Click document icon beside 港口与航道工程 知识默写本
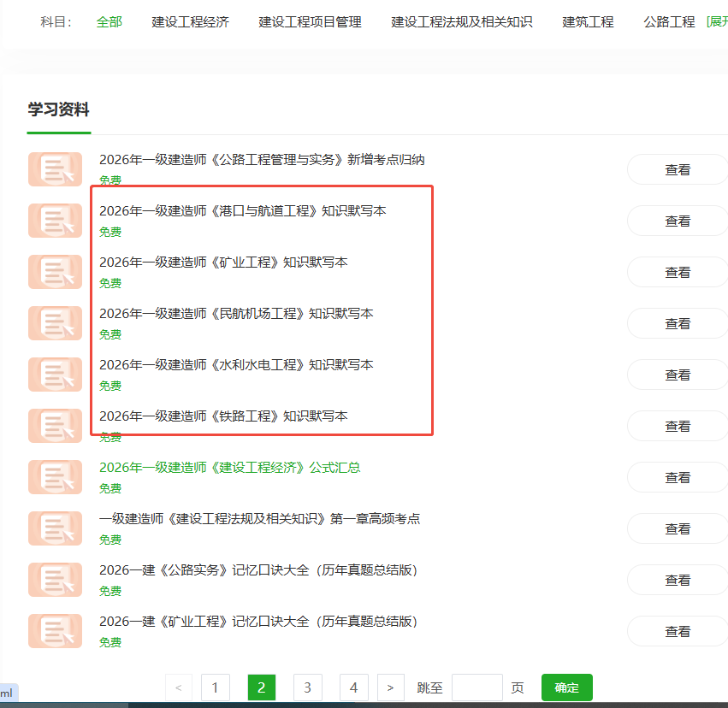The height and width of the screenshot is (708, 728). click(x=55, y=221)
